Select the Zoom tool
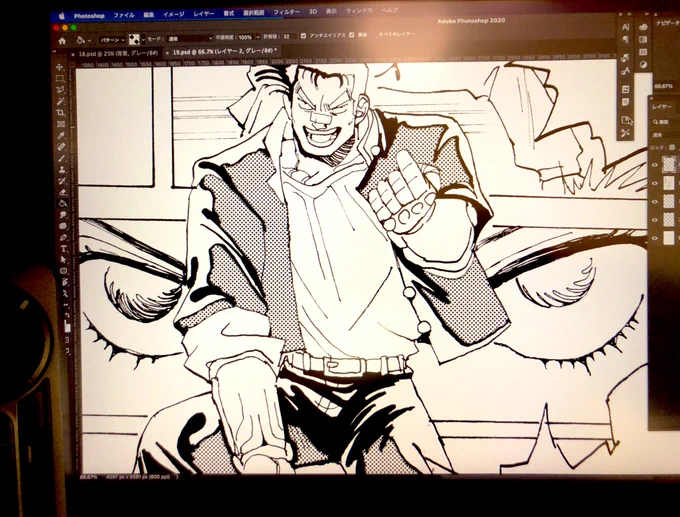 coord(65,294)
